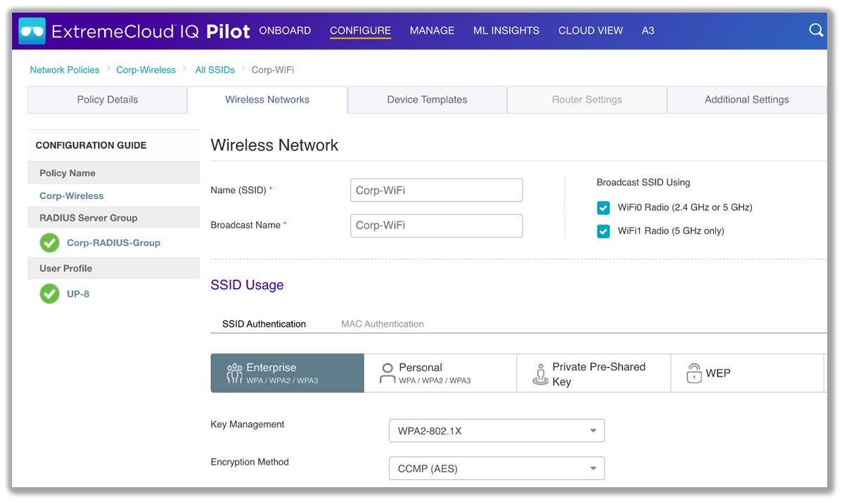Open the Additional Settings tab
This screenshot has height=504, width=844.
click(746, 100)
